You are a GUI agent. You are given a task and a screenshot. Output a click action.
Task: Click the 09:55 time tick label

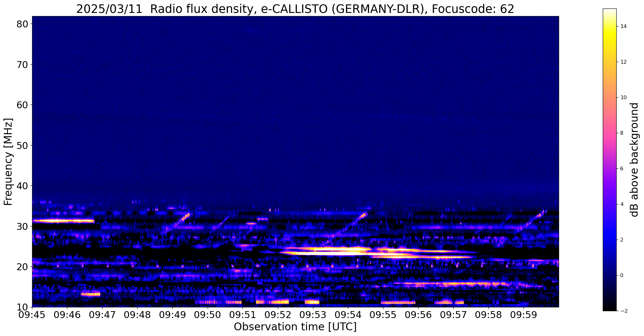point(383,315)
